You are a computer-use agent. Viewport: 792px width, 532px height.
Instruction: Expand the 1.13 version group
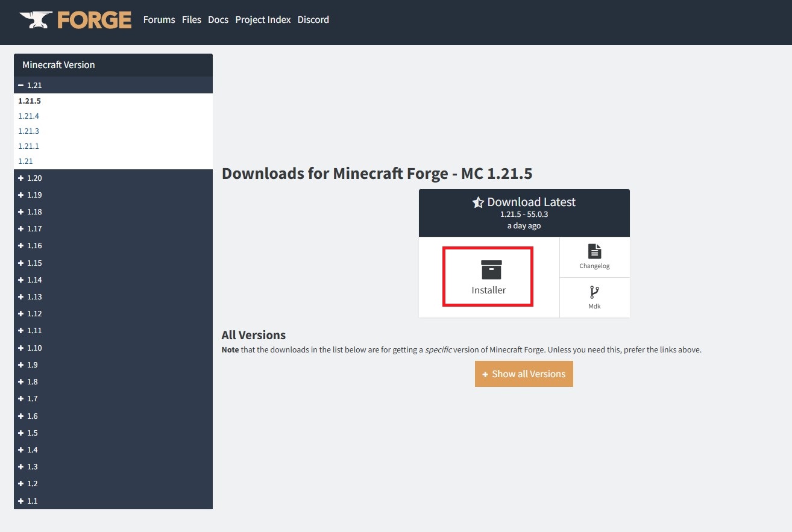[x=113, y=296]
